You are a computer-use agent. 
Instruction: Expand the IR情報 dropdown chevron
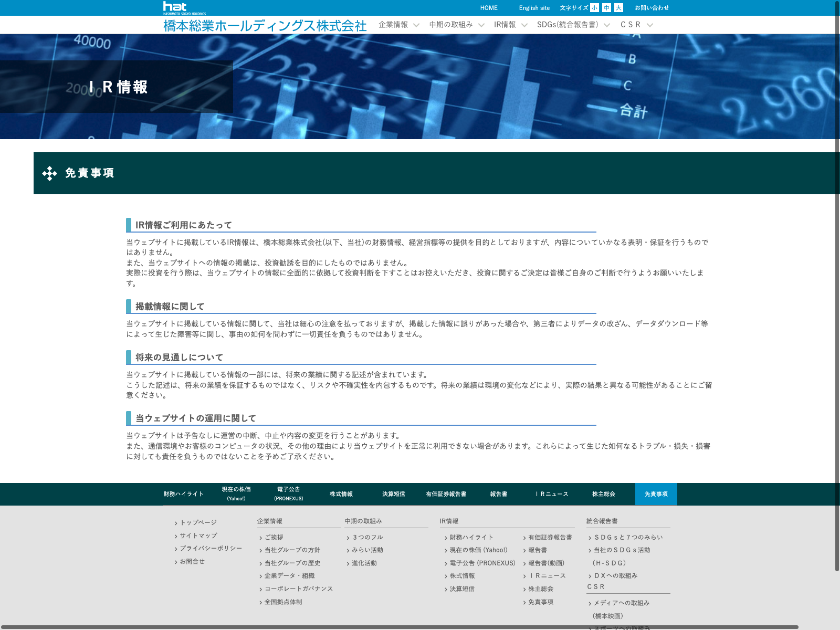524,25
